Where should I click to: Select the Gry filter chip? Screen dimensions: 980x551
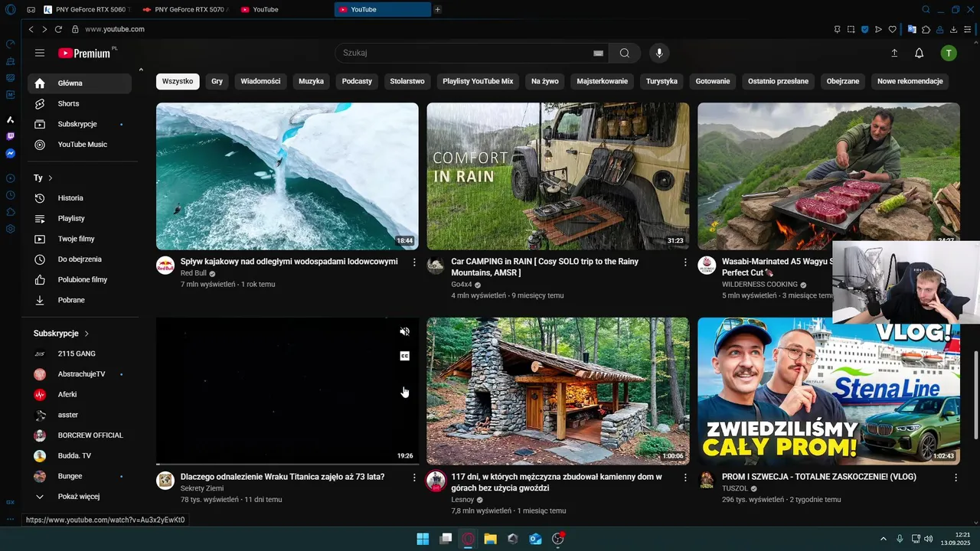point(217,81)
